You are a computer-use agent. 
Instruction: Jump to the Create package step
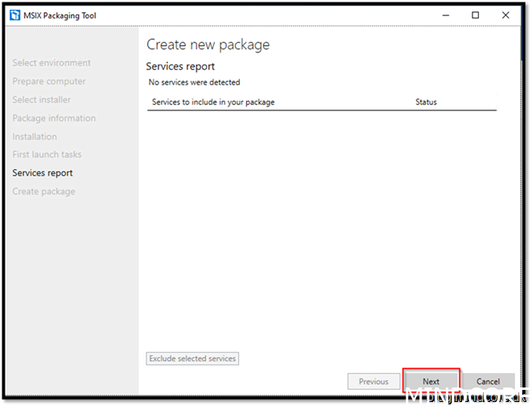coord(43,192)
